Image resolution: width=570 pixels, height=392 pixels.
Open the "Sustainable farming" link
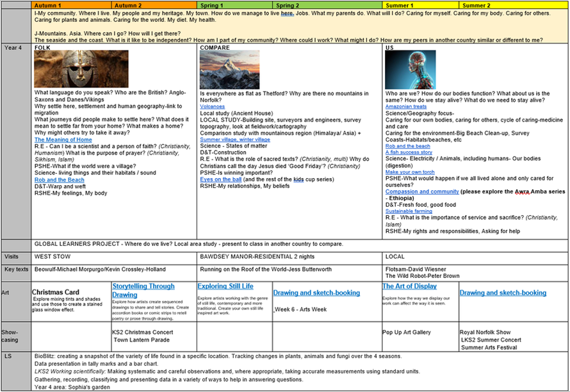(409, 211)
